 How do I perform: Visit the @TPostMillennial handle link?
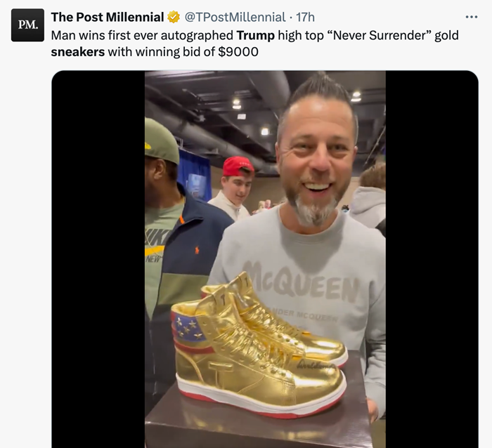(x=235, y=17)
